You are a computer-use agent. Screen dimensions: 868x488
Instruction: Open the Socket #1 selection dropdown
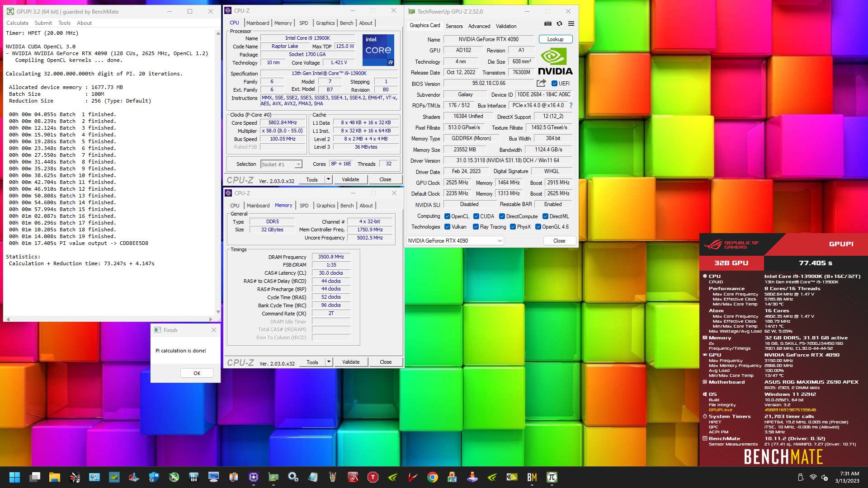coord(281,164)
